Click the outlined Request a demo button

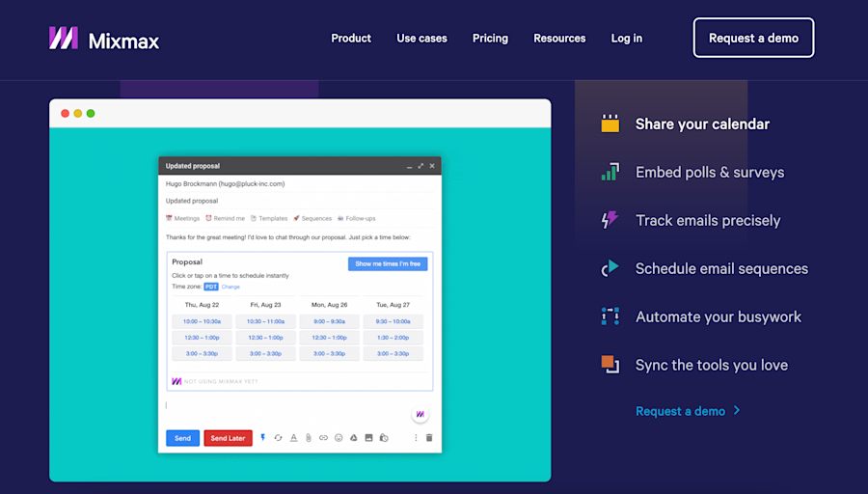[x=753, y=38]
